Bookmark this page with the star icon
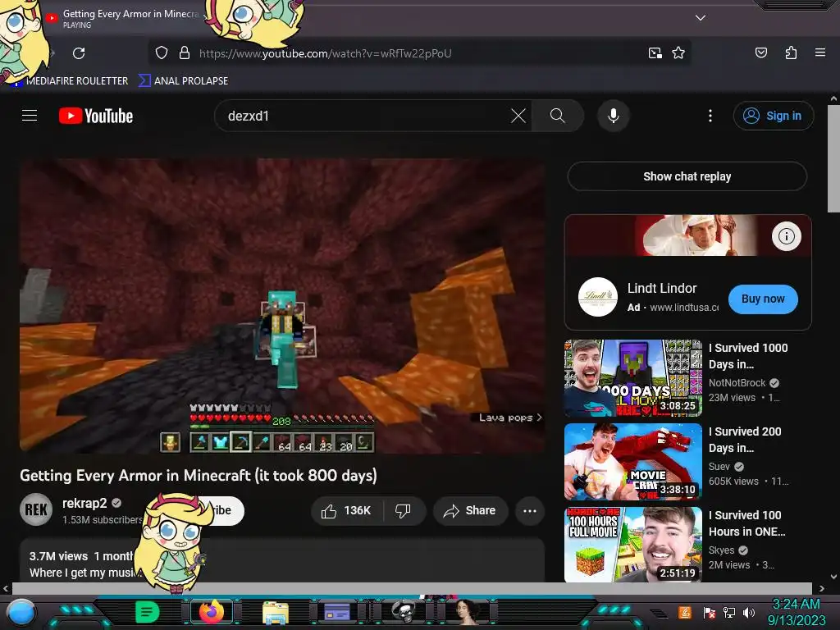840x630 pixels. tap(678, 53)
